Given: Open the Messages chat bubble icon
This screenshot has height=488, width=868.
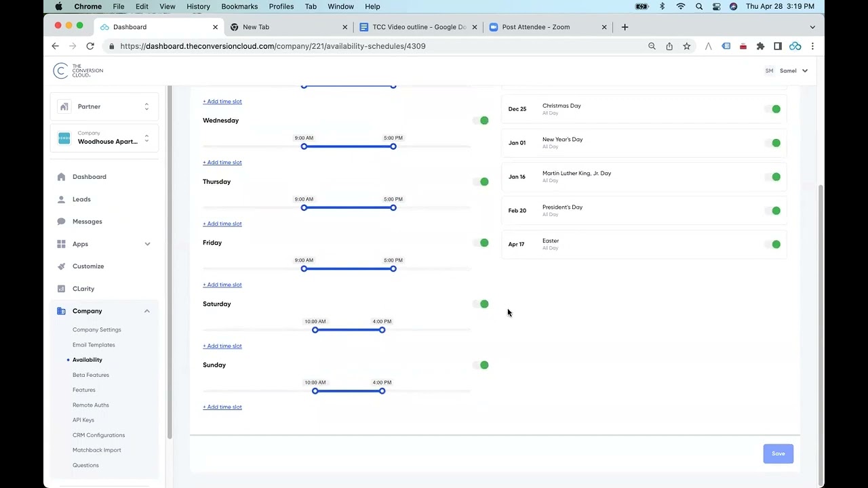Looking at the screenshot, I should coord(62,222).
